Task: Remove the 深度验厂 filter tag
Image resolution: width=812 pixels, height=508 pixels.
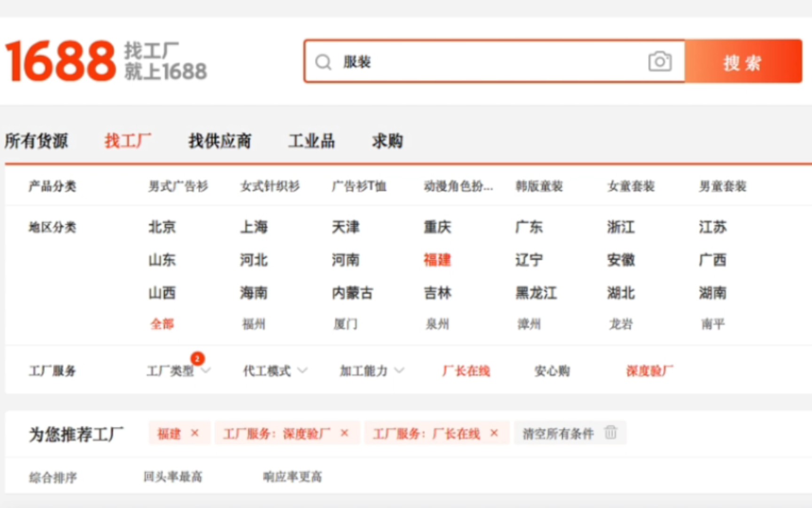Action: (x=344, y=433)
